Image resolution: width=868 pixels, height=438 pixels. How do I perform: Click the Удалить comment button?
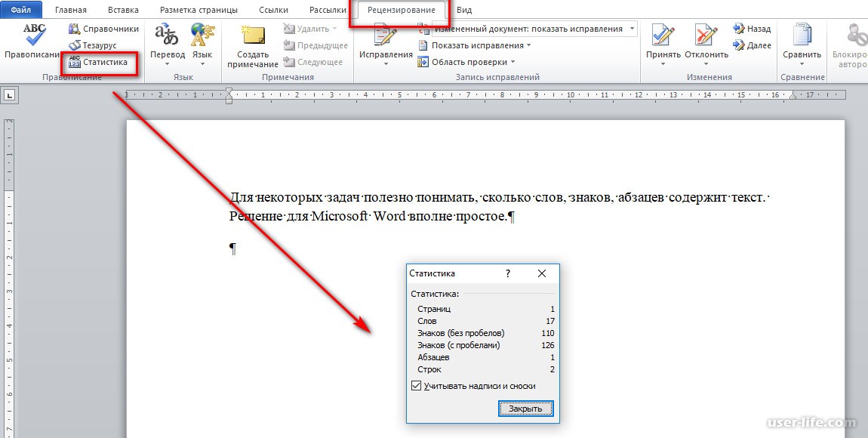tap(306, 29)
